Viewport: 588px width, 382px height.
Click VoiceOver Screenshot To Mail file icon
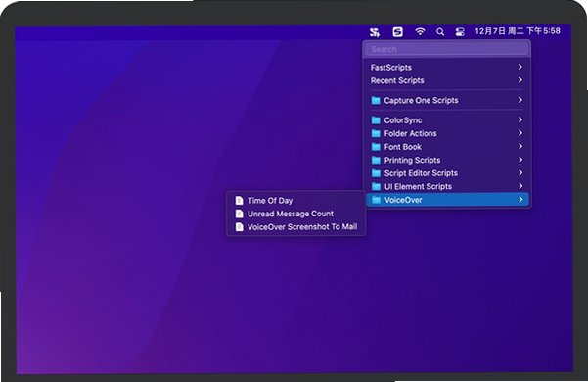pyautogui.click(x=239, y=226)
